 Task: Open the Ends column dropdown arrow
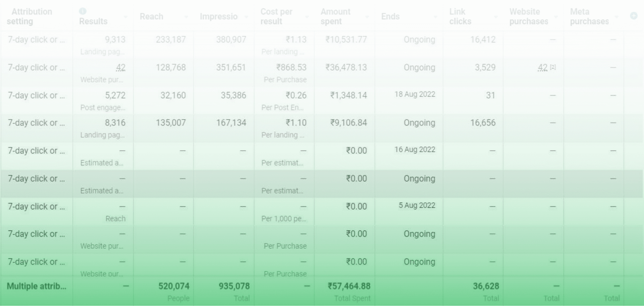[435, 17]
